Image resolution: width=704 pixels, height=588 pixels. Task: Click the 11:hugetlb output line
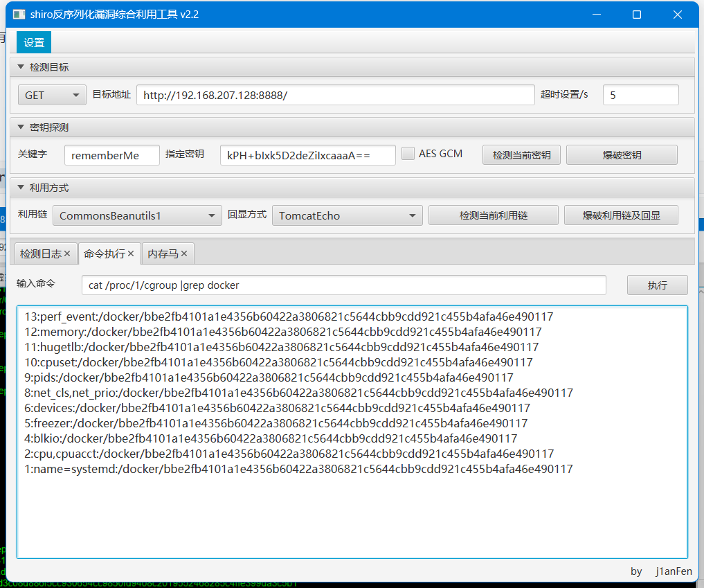pos(282,347)
